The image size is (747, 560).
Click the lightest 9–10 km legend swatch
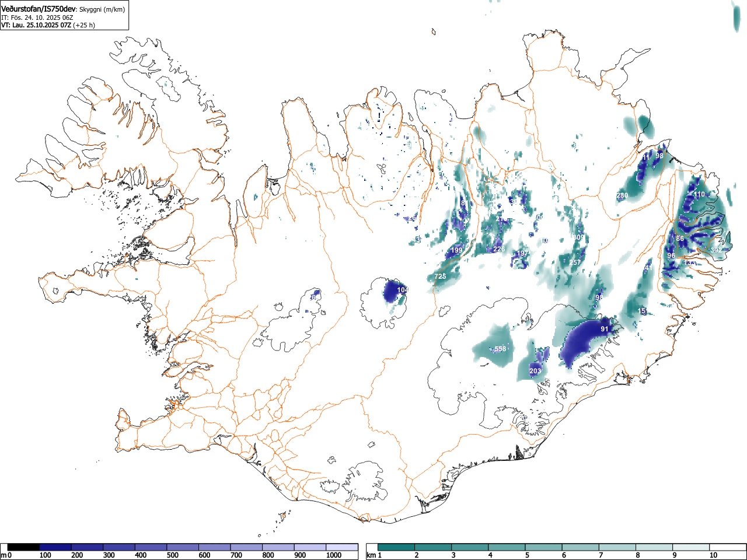pos(692,547)
